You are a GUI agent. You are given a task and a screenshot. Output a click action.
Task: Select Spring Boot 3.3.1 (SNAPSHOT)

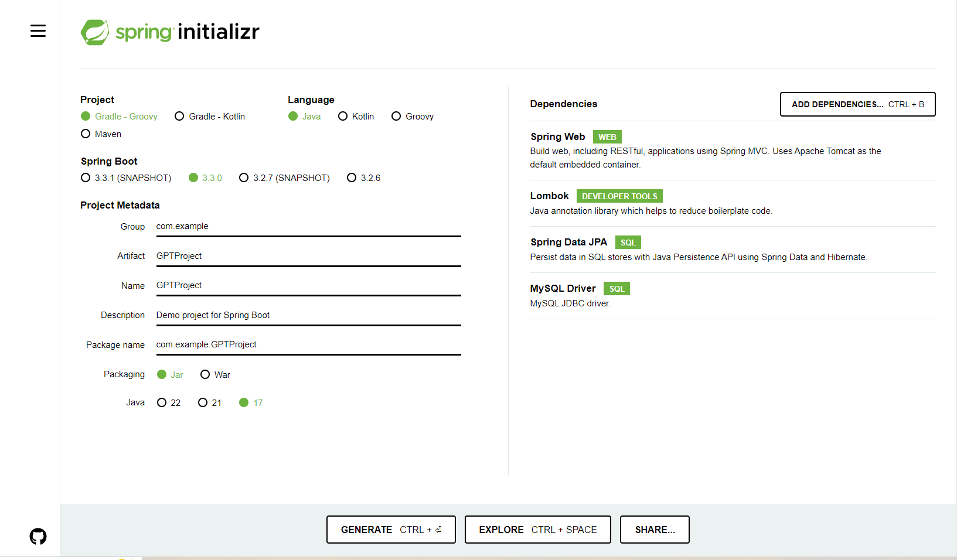tap(126, 178)
